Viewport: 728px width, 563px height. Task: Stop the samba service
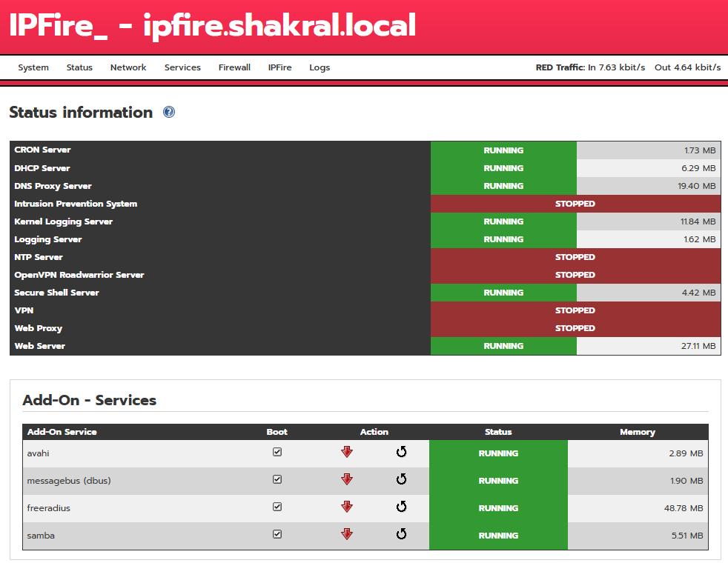pos(347,534)
